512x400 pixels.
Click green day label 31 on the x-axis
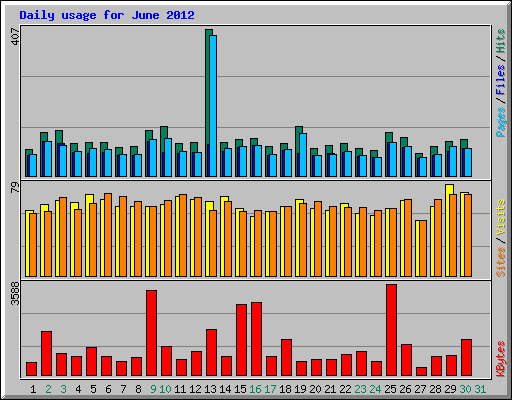pos(480,389)
